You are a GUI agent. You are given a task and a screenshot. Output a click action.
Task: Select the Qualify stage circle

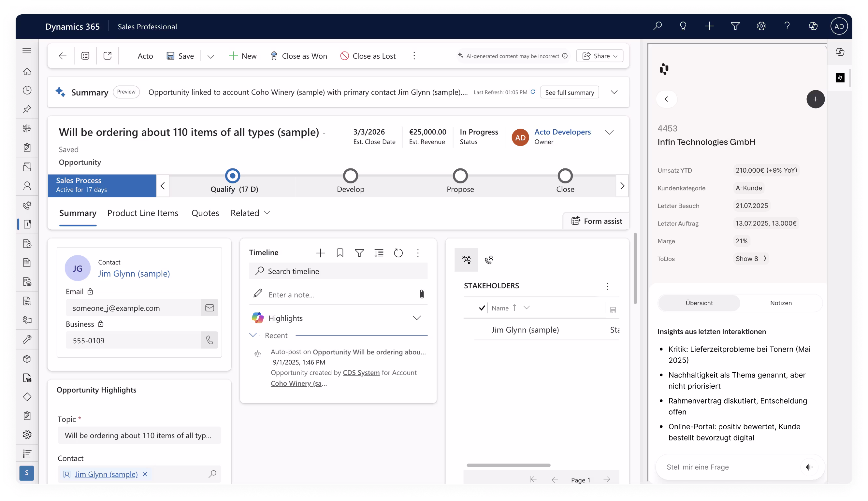click(x=232, y=176)
